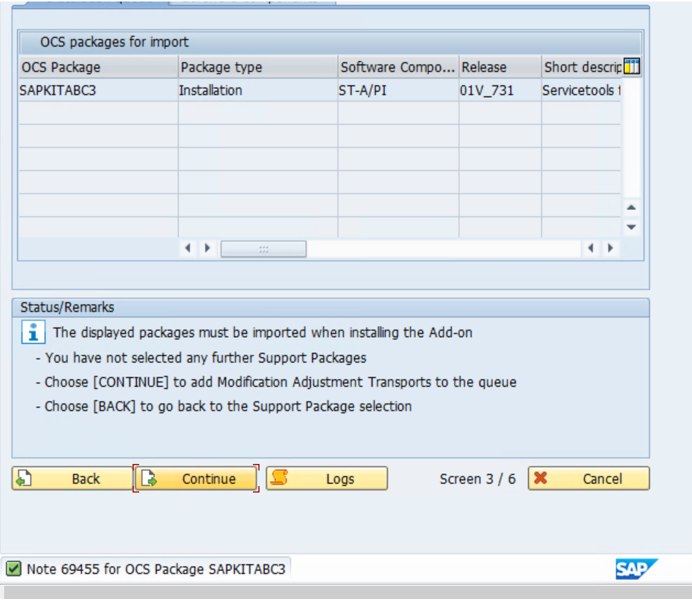The width and height of the screenshot is (692, 600).
Task: Open the table column layout settings icon
Action: pos(632,67)
